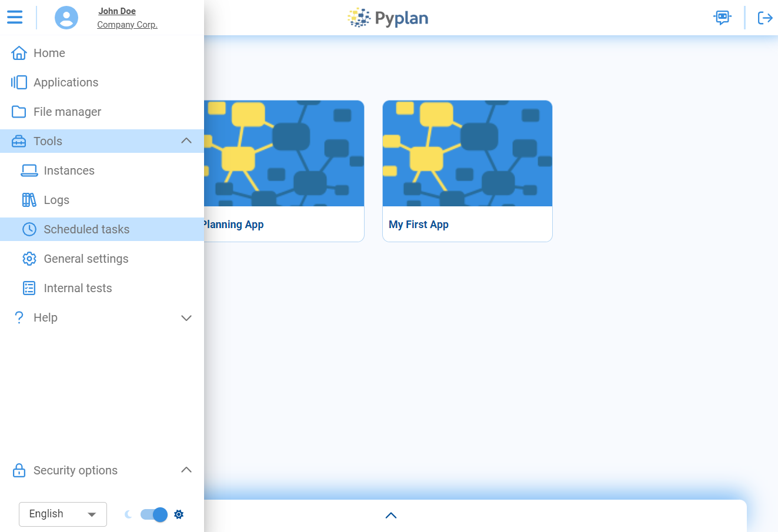Open the English language dropdown
The image size is (778, 532).
(x=63, y=514)
